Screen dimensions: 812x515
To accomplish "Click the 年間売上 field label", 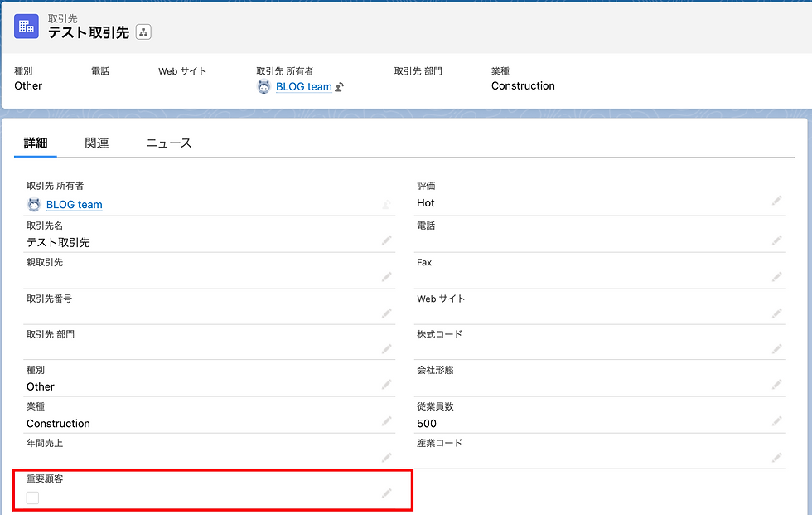I will pyautogui.click(x=45, y=443).
